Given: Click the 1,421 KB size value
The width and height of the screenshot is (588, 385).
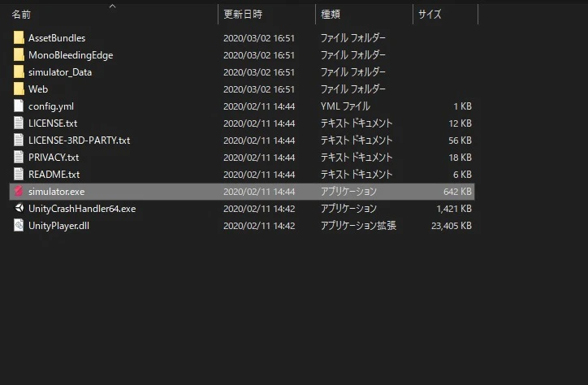Looking at the screenshot, I should point(454,209).
